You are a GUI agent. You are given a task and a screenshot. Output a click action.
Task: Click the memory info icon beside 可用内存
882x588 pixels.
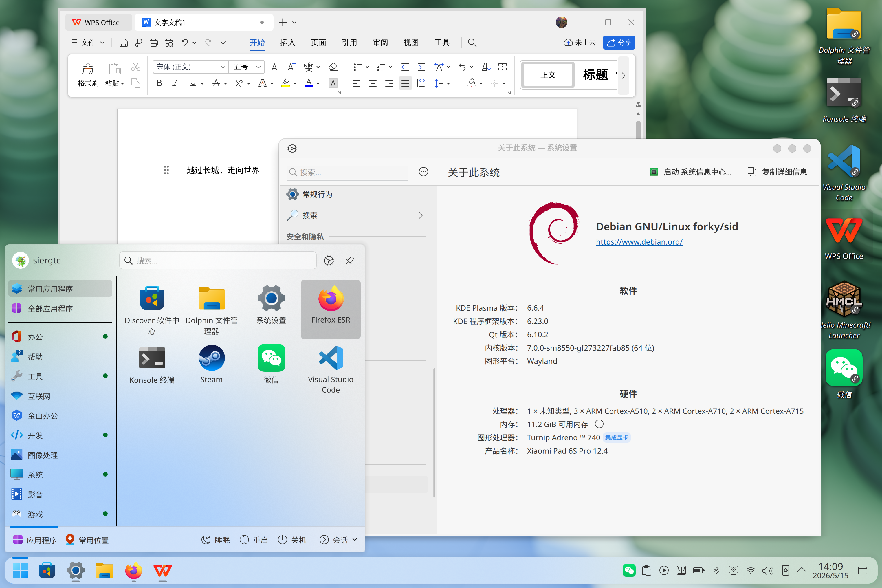[x=599, y=424]
